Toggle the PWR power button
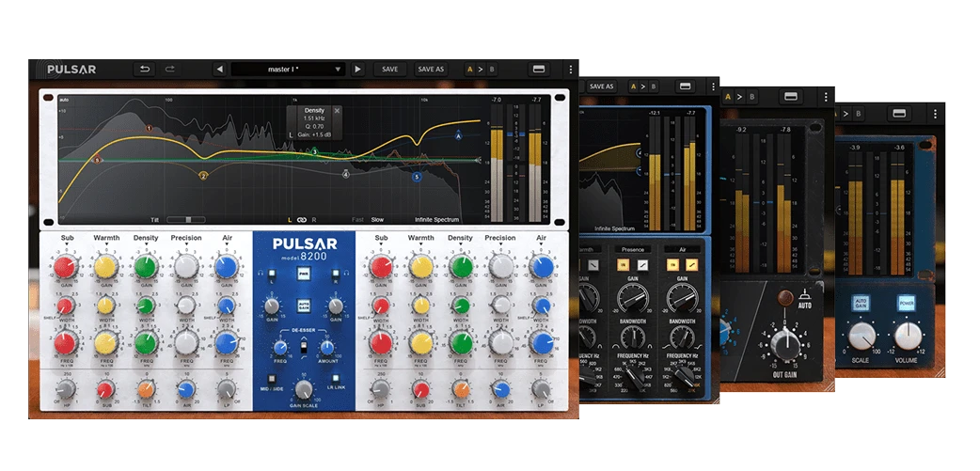This screenshot has height=471, width=980. tap(303, 275)
